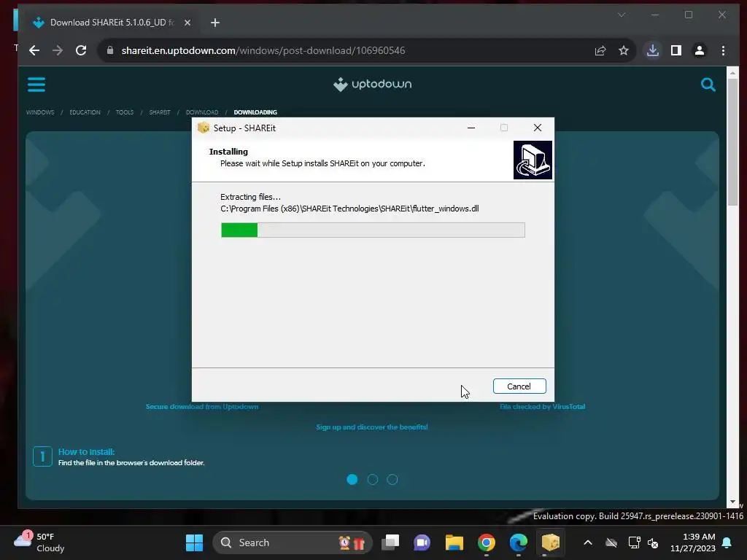747x560 pixels.
Task: Open File Explorer from taskbar
Action: (x=454, y=542)
